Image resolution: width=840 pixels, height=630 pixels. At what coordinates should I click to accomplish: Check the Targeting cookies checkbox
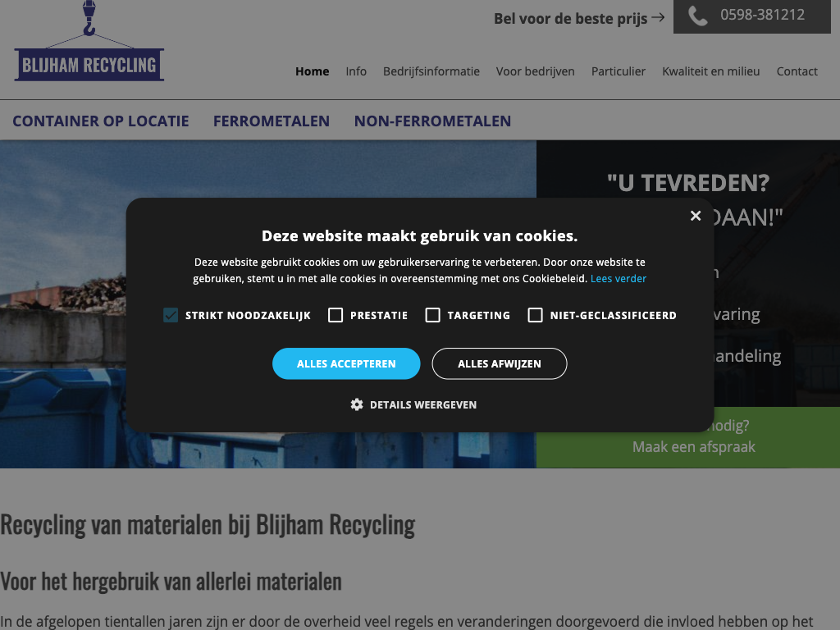point(433,315)
